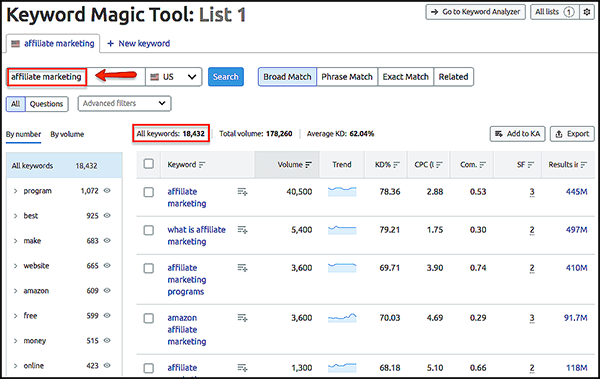The height and width of the screenshot is (379, 600).
Task: Show All keyword types
Action: 16,104
